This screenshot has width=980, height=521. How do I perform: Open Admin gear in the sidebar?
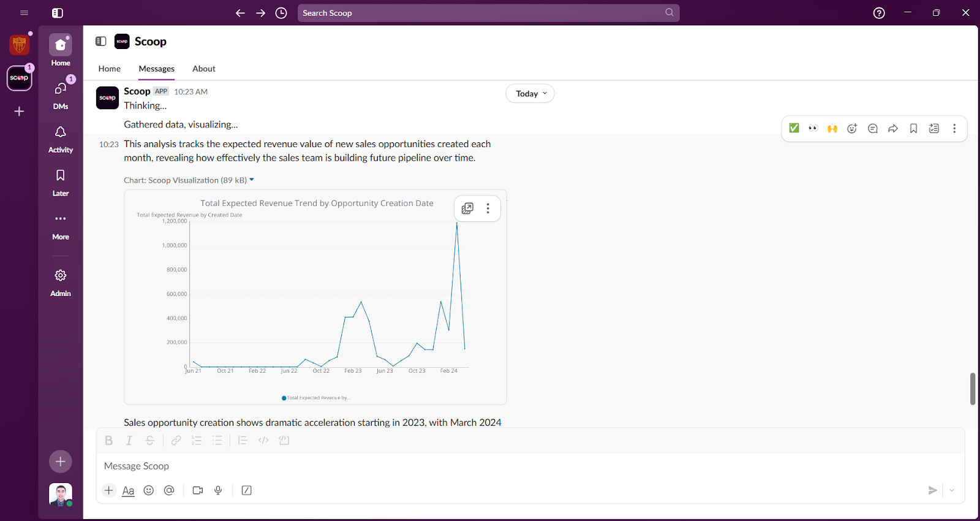pos(61,282)
